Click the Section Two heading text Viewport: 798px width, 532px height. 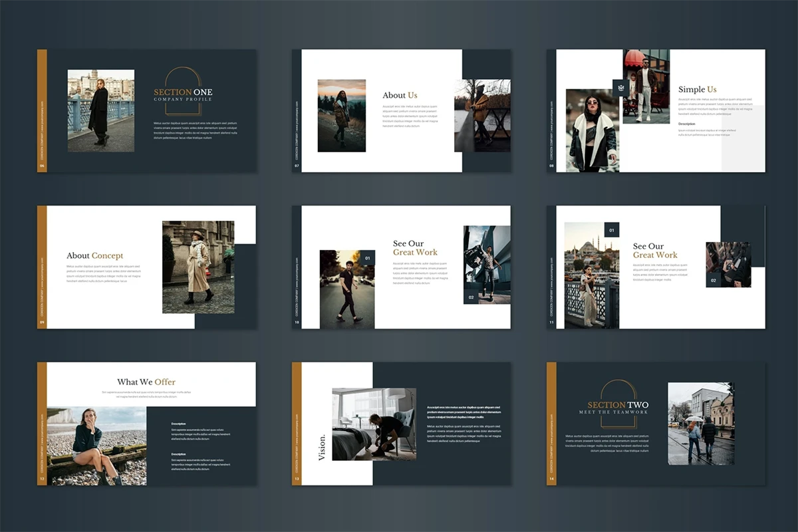click(618, 405)
